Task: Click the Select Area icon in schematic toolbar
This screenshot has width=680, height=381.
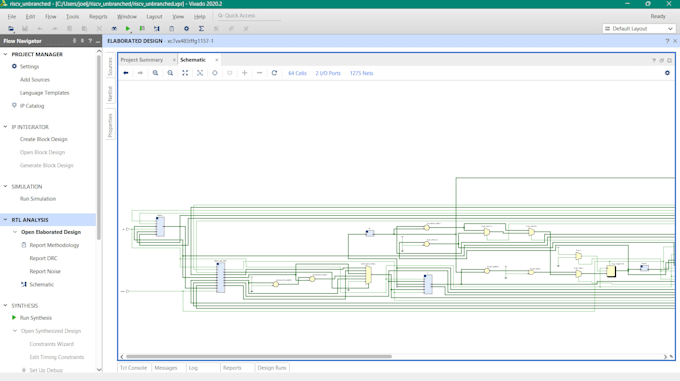Action: (x=200, y=73)
